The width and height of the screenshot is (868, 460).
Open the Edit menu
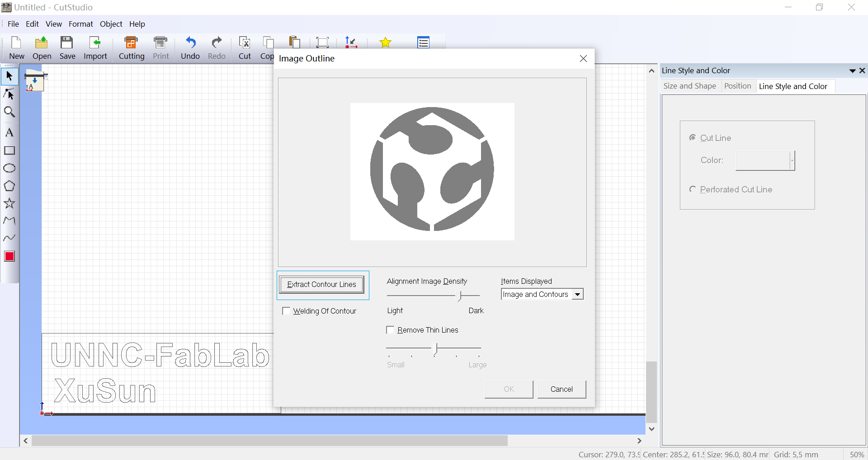pos(32,24)
